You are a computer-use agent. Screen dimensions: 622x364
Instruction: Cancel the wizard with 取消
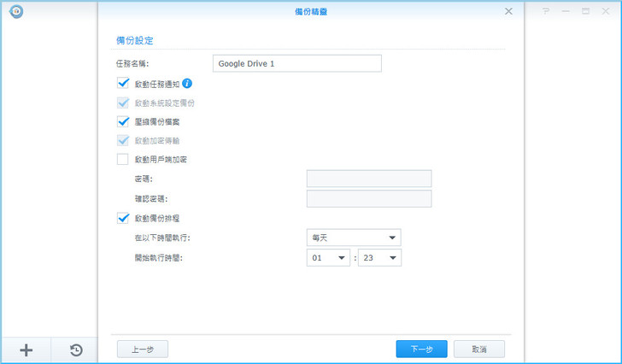pos(478,349)
